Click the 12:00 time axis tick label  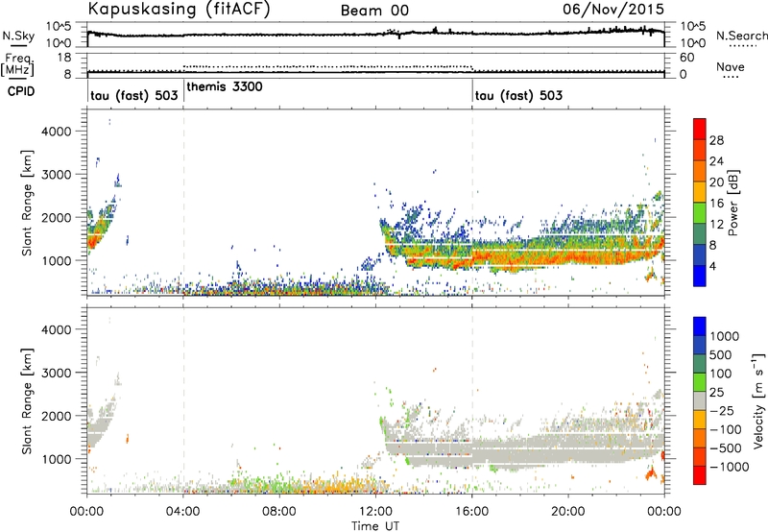point(375,512)
